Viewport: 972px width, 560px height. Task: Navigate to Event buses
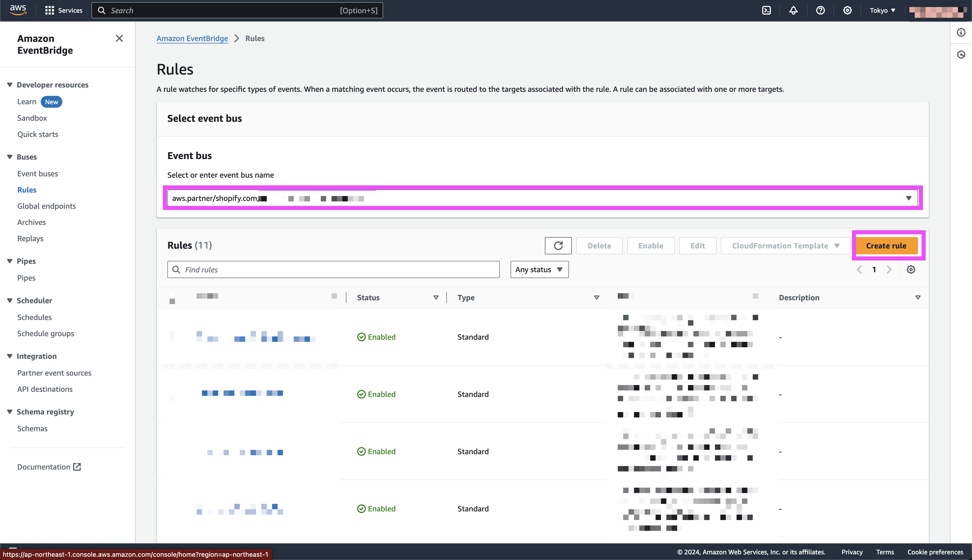pos(37,173)
